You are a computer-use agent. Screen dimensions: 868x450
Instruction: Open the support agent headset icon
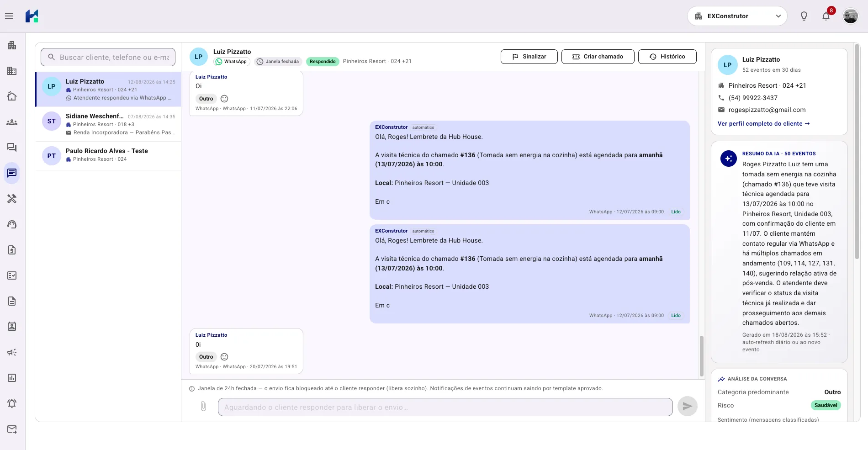tap(12, 224)
